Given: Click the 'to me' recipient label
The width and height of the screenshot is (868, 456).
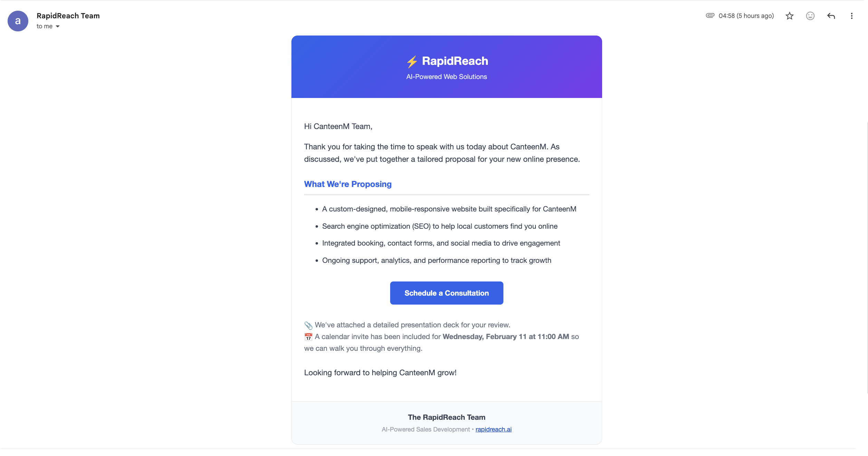Looking at the screenshot, I should point(45,26).
